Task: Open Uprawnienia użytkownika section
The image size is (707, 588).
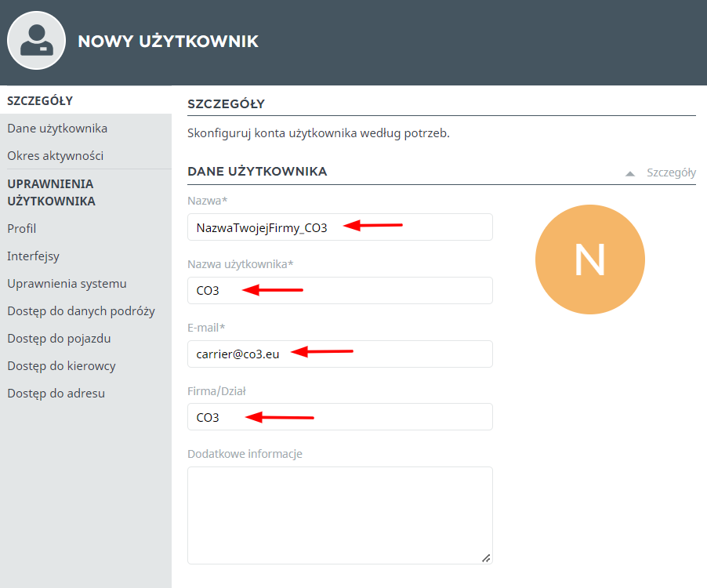Action: [52, 193]
